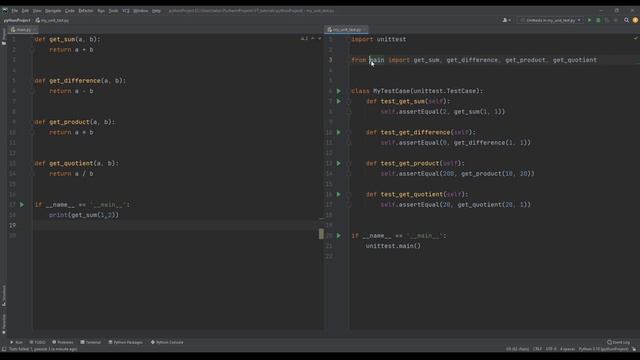Open the Python Console tool window tab
Screen dimensions: 640x360
pos(167,342)
